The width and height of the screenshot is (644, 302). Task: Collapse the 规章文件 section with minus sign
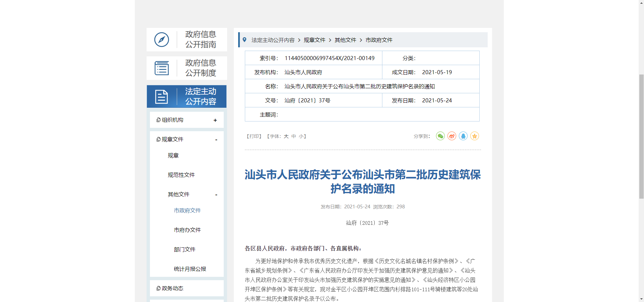[x=216, y=140]
